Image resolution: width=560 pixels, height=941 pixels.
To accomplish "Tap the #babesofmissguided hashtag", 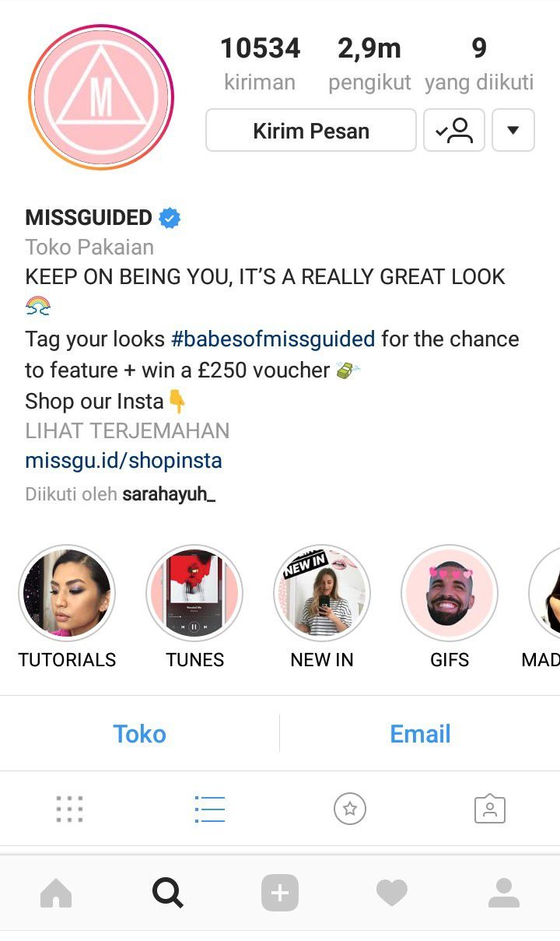I will coord(273,339).
